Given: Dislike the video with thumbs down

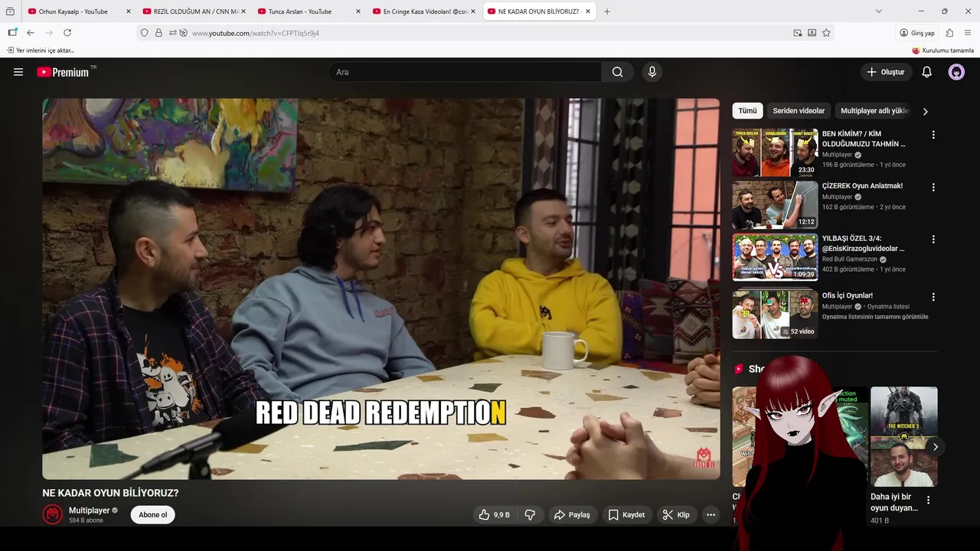Looking at the screenshot, I should point(530,515).
